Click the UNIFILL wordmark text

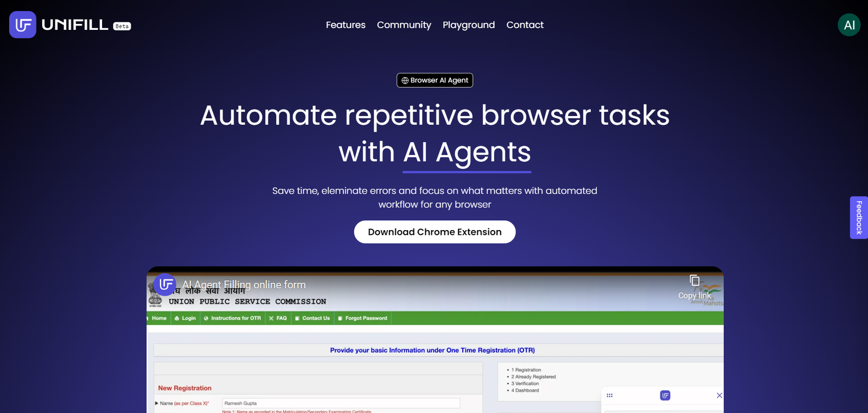click(75, 25)
